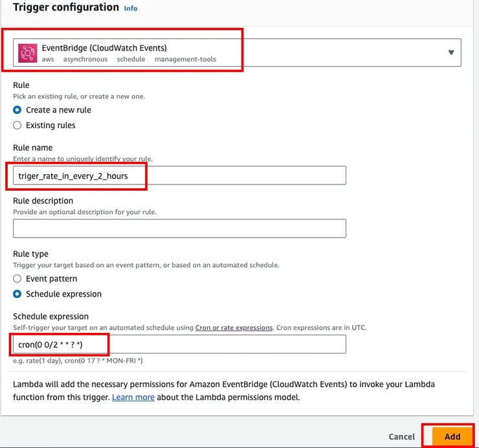Click the 'aws' tag in trigger selector
This screenshot has height=448, width=479.
coord(48,60)
